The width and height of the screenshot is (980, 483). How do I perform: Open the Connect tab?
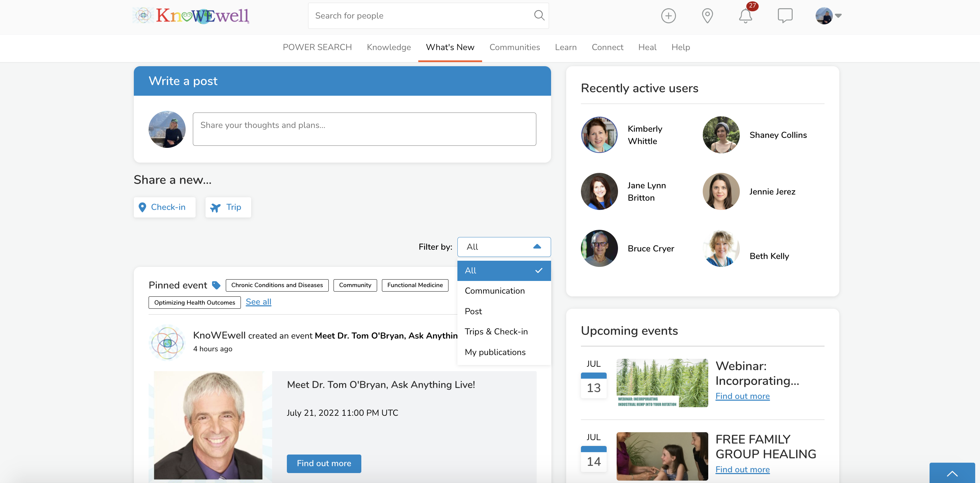coord(607,47)
